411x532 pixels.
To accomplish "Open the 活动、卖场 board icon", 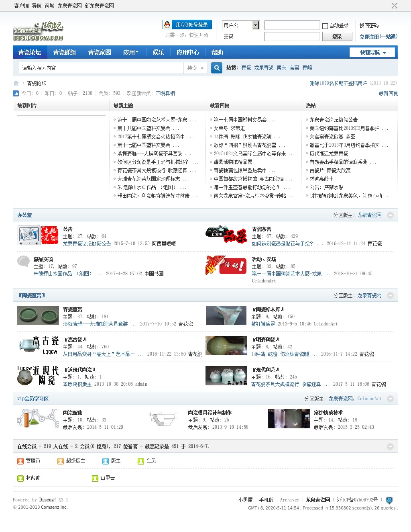I will 226,265.
